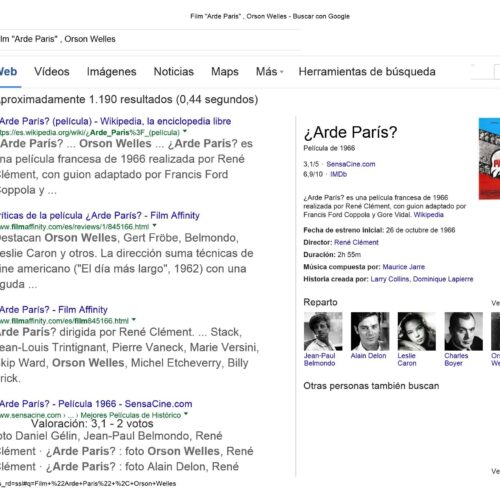This screenshot has width=500, height=500.
Task: Click the Alain Delon cast photo
Action: tap(370, 331)
